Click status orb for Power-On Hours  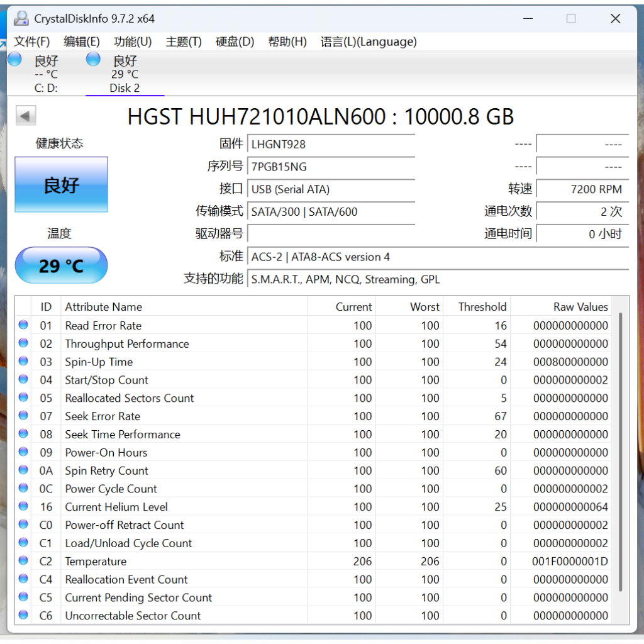(23, 452)
